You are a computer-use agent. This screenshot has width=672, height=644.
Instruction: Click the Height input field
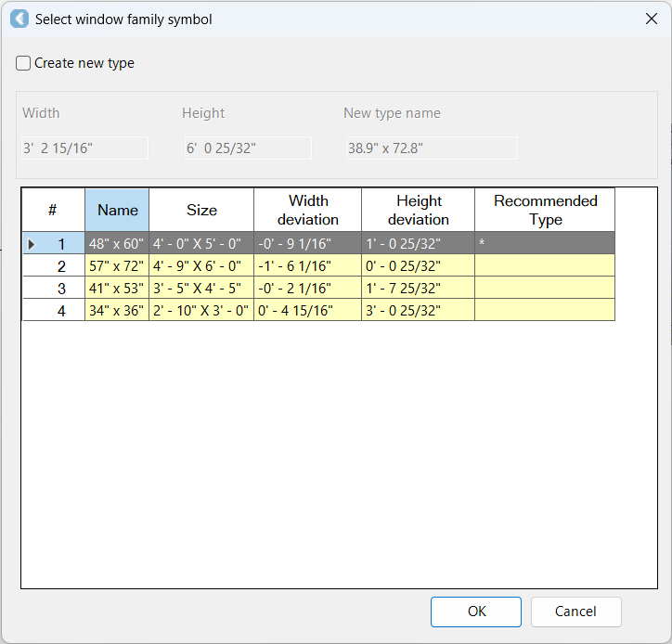pyautogui.click(x=247, y=148)
